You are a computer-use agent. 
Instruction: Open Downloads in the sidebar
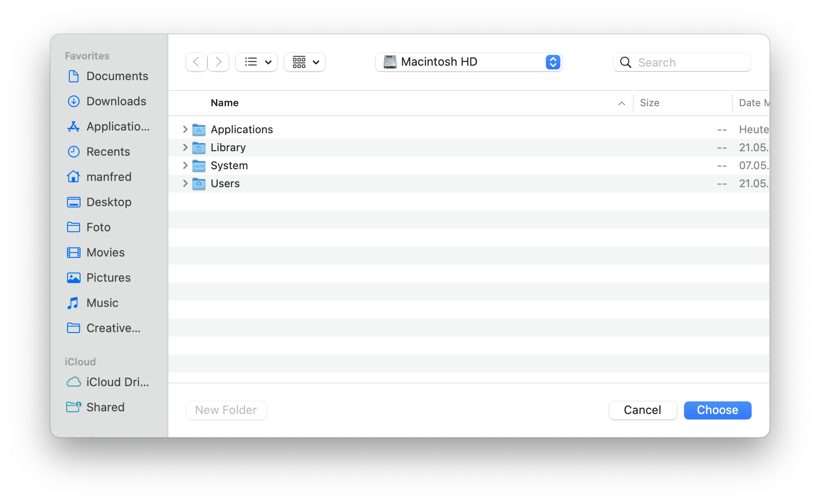pyautogui.click(x=108, y=101)
